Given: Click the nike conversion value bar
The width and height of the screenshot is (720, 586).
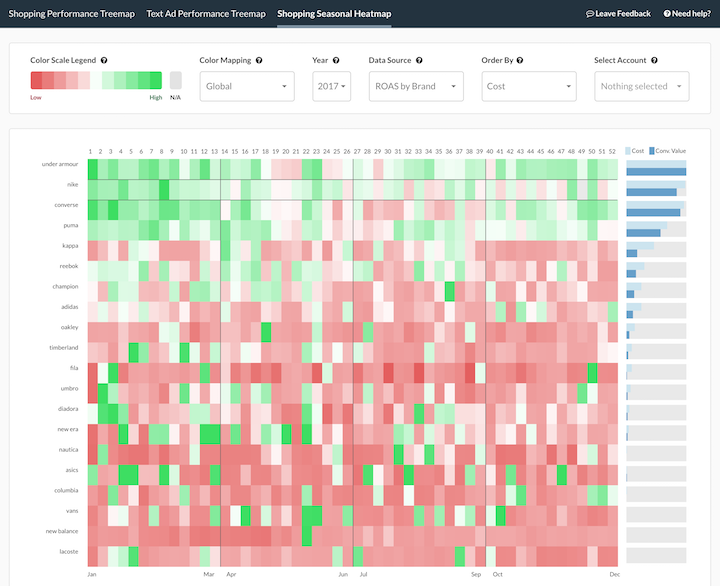Looking at the screenshot, I should [x=652, y=192].
